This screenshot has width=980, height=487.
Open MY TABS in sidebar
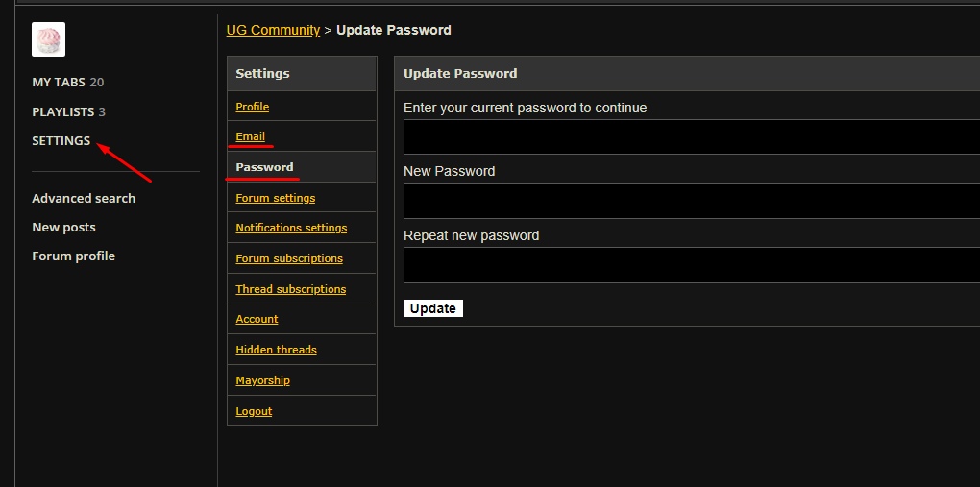point(67,82)
